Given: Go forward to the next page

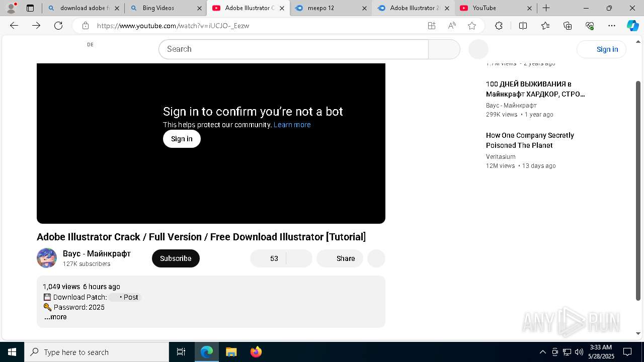Looking at the screenshot, I should tap(36, 26).
